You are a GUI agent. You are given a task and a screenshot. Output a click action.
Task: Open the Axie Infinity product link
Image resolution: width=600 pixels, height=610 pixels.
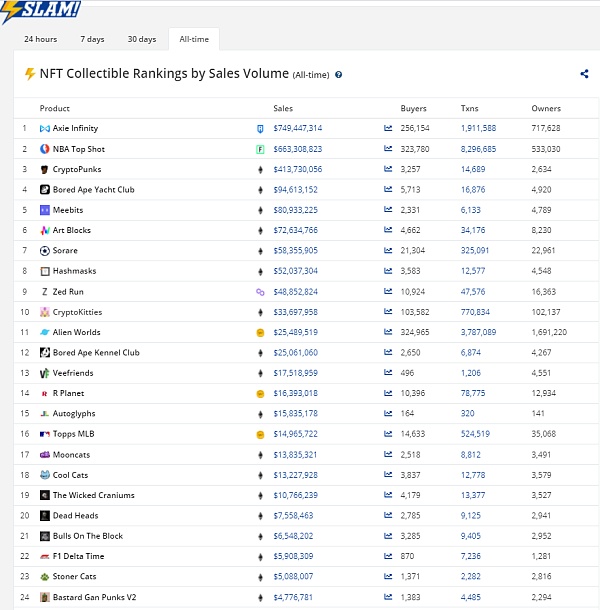[75, 128]
